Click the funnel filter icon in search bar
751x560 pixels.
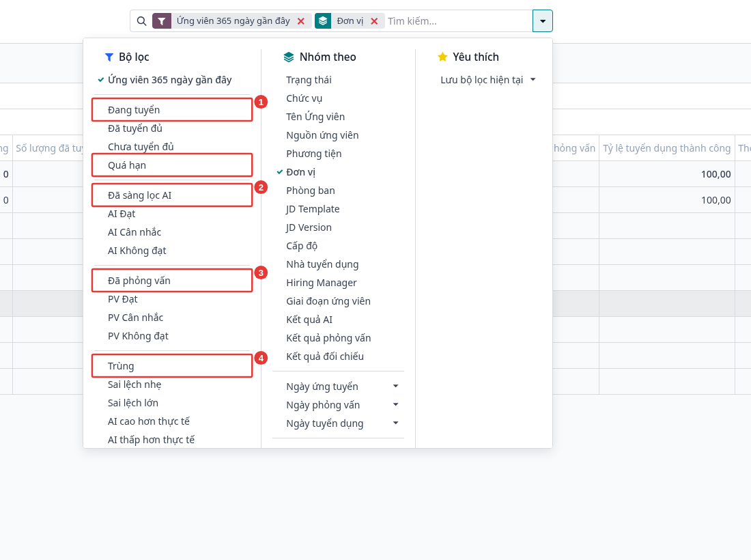tap(162, 21)
